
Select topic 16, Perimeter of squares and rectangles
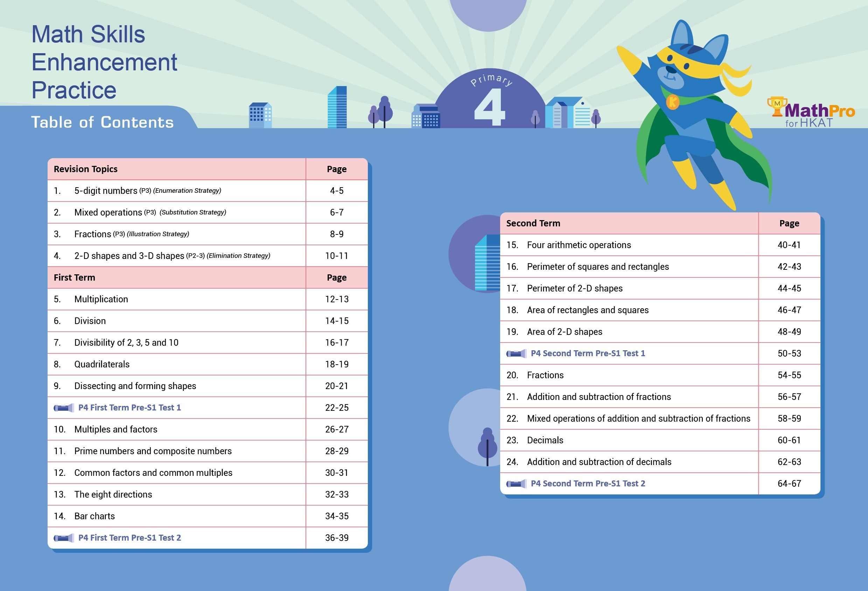click(629, 267)
